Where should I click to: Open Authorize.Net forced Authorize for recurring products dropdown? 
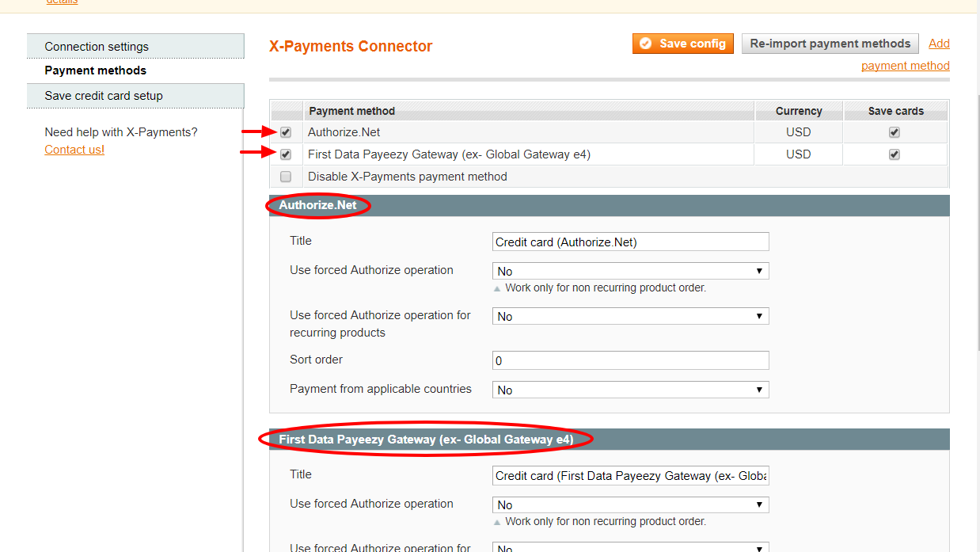pyautogui.click(x=631, y=316)
